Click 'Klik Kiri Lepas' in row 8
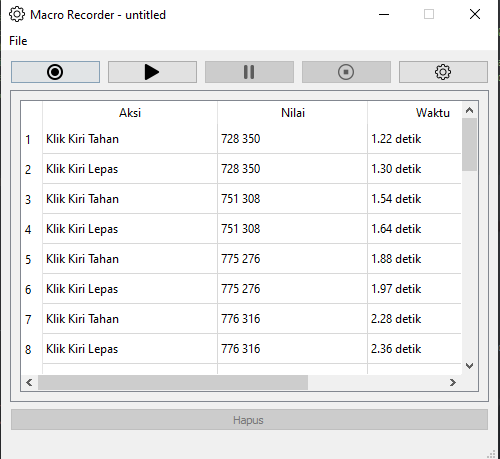Viewport: 500px width, 459px height. point(82,349)
